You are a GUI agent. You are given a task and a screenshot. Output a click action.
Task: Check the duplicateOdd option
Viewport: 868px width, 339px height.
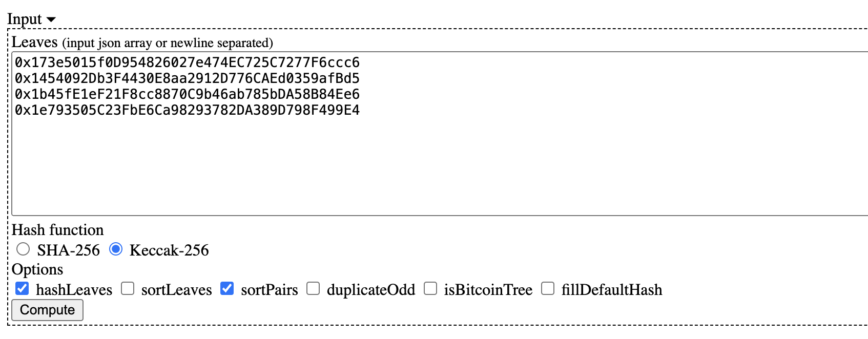(x=313, y=289)
